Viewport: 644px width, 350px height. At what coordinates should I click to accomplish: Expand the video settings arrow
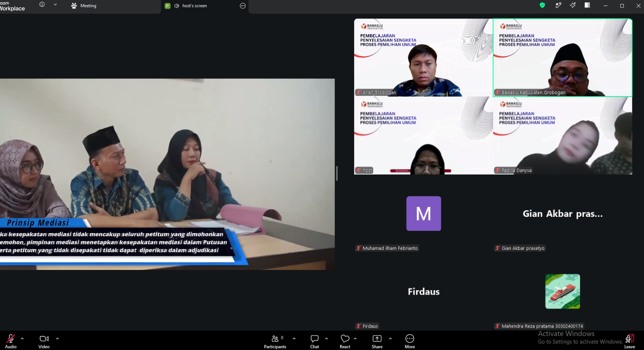[x=58, y=338]
